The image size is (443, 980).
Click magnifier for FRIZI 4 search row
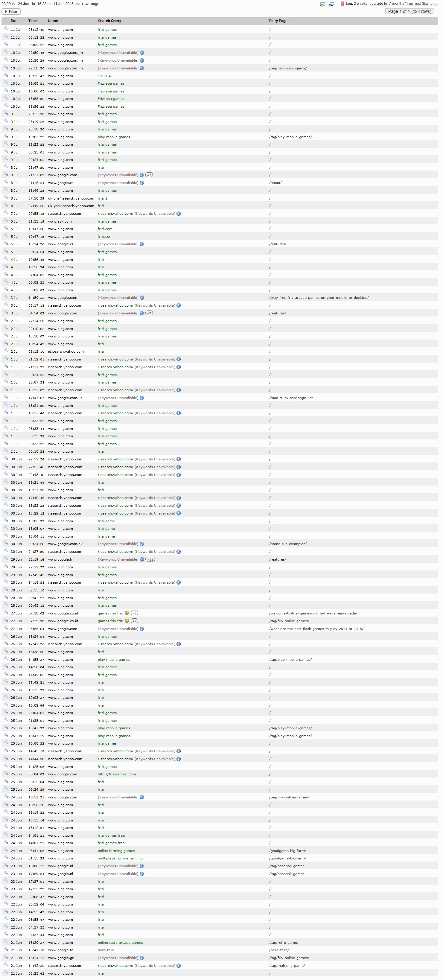pos(6,75)
